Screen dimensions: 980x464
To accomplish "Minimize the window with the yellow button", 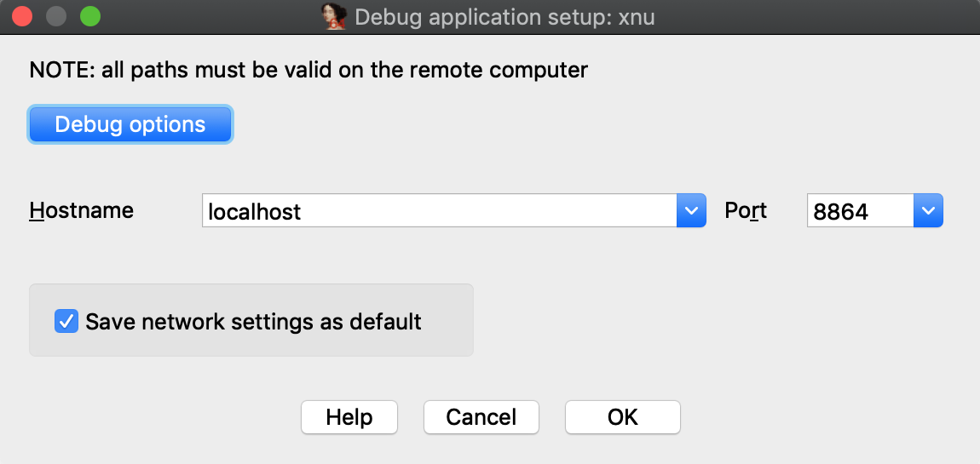I will [56, 15].
